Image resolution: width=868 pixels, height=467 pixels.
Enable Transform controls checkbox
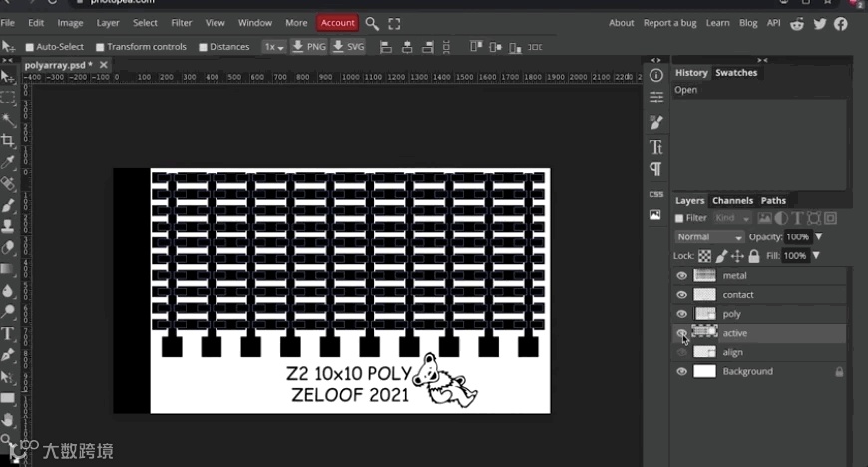pos(100,47)
